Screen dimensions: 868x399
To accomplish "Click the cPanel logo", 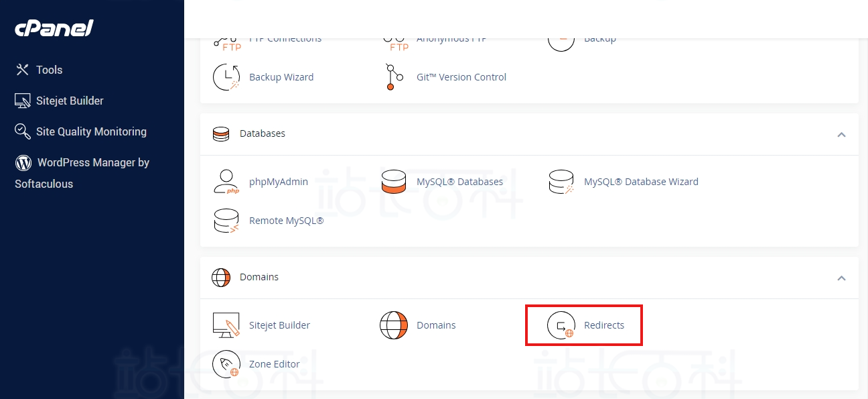I will pyautogui.click(x=54, y=28).
